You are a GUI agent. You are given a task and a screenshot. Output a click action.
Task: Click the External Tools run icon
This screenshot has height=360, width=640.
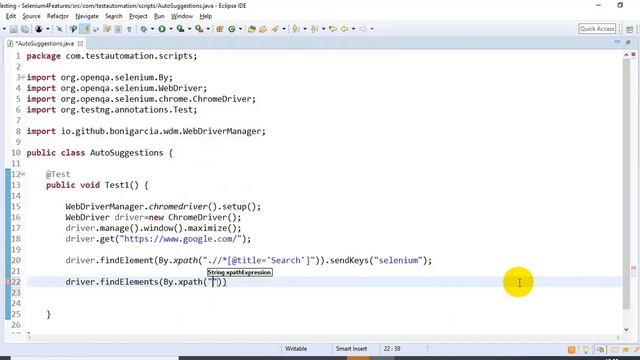[199, 29]
